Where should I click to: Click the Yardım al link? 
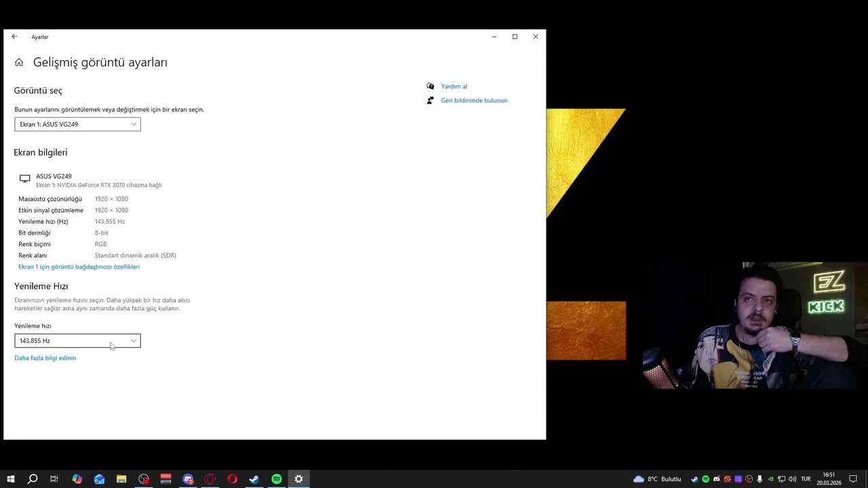point(454,87)
